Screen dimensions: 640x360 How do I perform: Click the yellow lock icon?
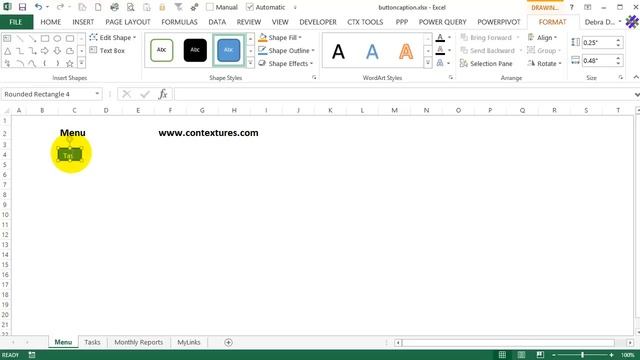(162, 7)
